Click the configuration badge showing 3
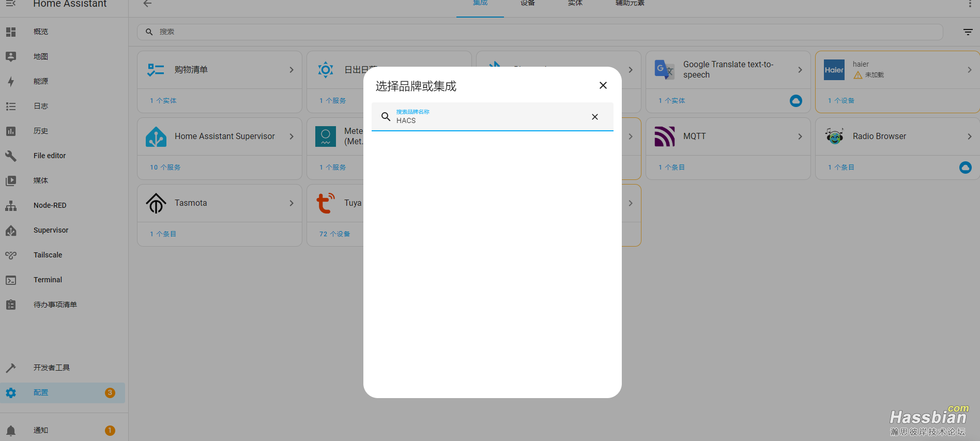The height and width of the screenshot is (441, 980). [x=110, y=393]
